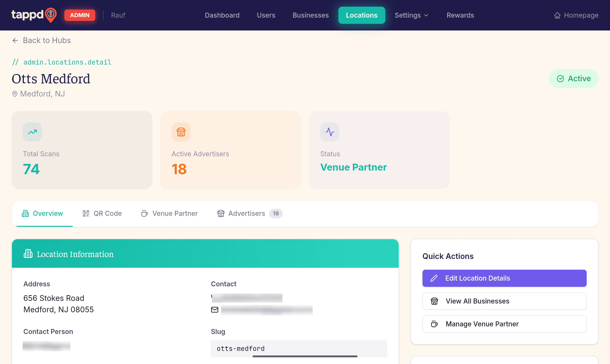Viewport: 610px width, 364px height.
Task: Select the Advertisers tab with count 18
Action: click(250, 213)
